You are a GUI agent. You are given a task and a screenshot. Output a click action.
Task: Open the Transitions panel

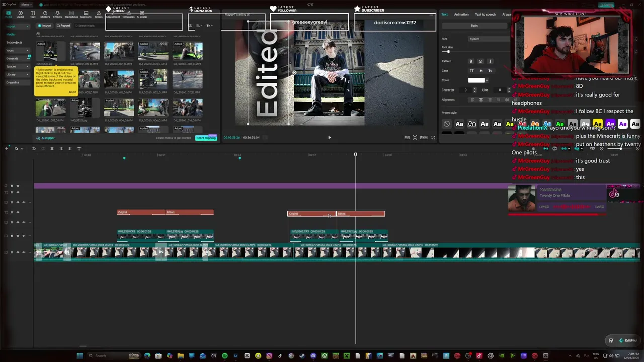pyautogui.click(x=71, y=14)
